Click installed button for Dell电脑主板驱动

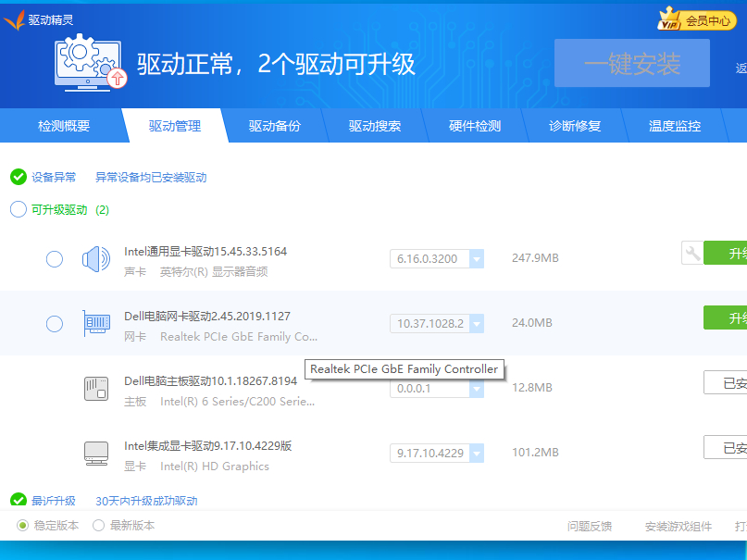pyautogui.click(x=725, y=382)
